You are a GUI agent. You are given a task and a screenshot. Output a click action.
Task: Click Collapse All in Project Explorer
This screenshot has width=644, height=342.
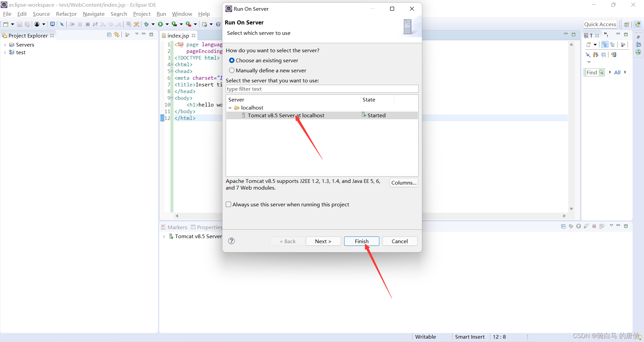(x=109, y=35)
